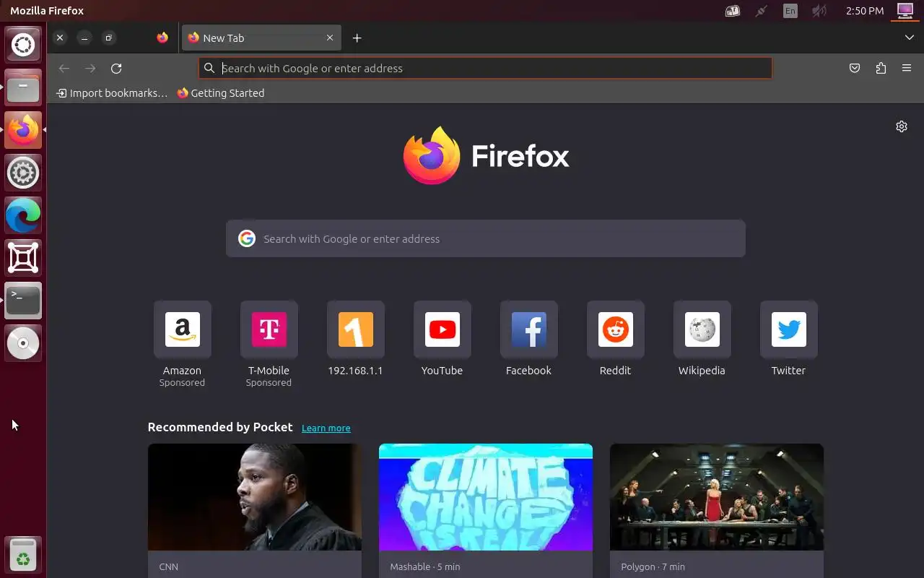Open System Settings from the dock

click(23, 173)
